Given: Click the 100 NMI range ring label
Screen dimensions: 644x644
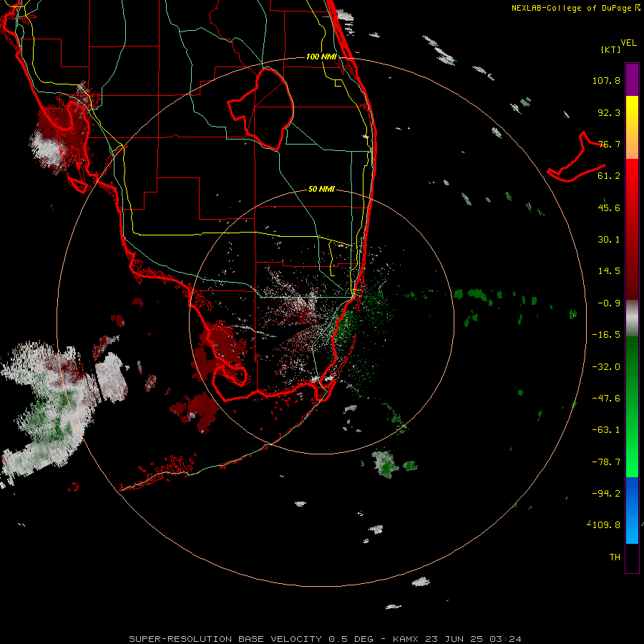Looking at the screenshot, I should (x=321, y=57).
